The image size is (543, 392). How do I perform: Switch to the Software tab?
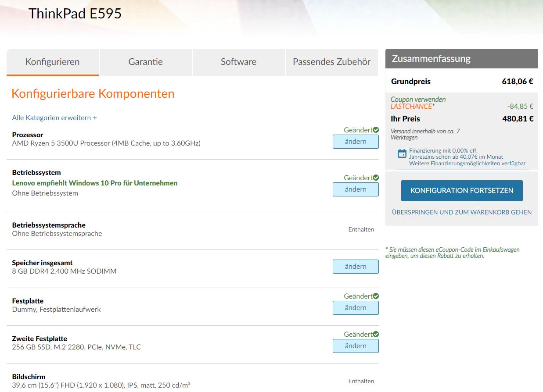pos(238,62)
